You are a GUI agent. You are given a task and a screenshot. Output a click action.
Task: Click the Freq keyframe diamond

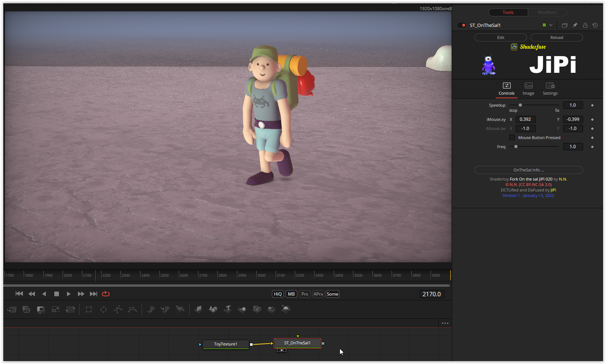click(x=593, y=147)
